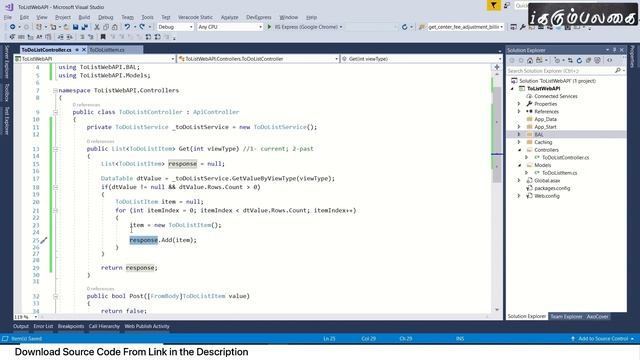This screenshot has height=360, width=640.
Task: Click the Save All toolbar icon
Action: [x=84, y=27]
